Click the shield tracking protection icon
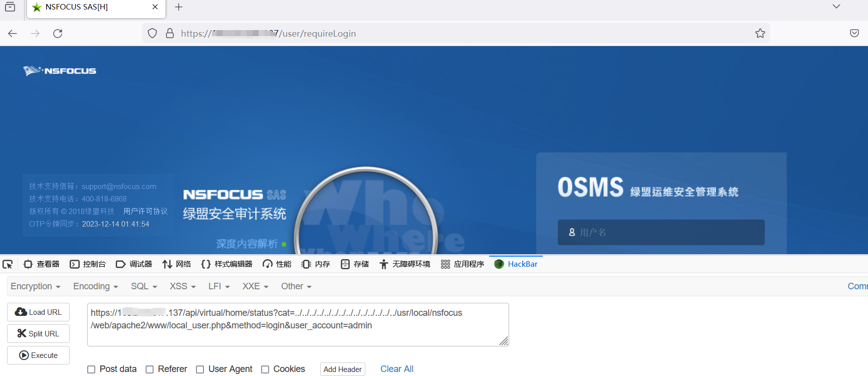Screen dimensions: 868x376 tap(152, 34)
